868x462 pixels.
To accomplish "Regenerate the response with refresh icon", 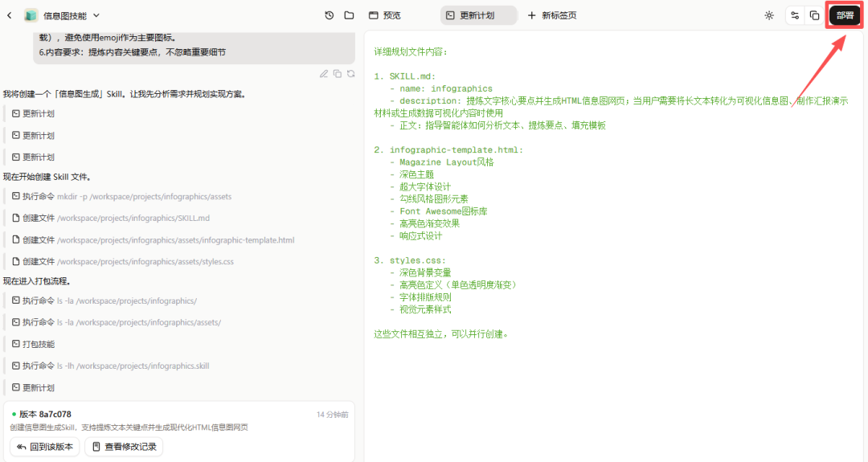I will point(351,74).
